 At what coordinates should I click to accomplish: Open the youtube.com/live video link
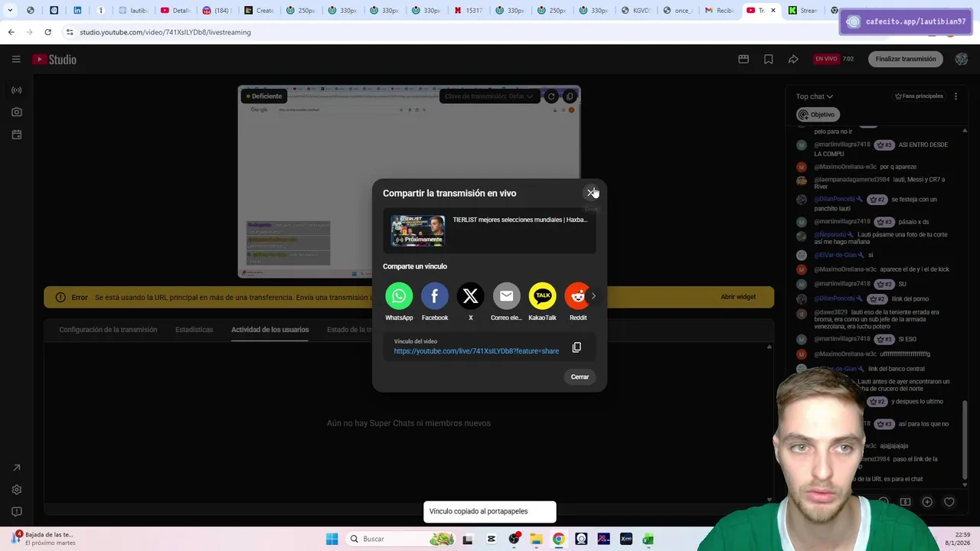[476, 351]
